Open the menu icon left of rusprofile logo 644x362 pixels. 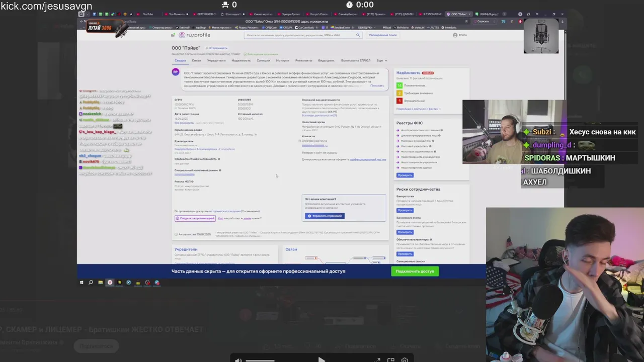174,35
